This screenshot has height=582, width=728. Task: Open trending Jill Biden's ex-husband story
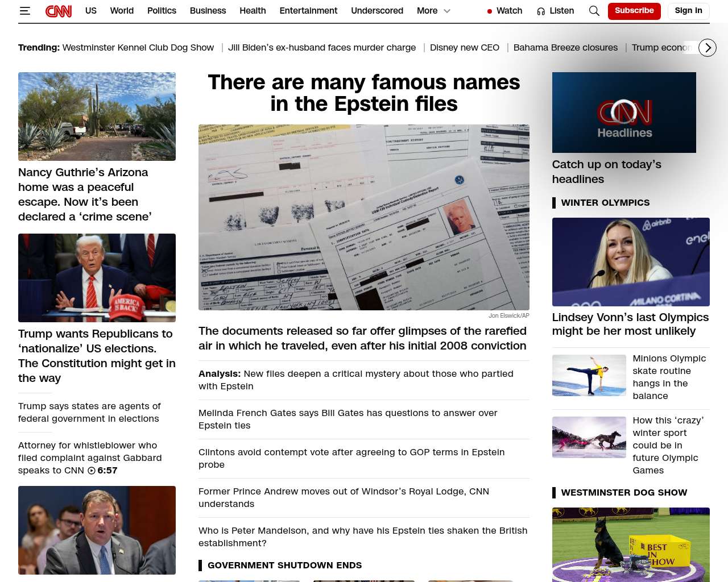(322, 48)
